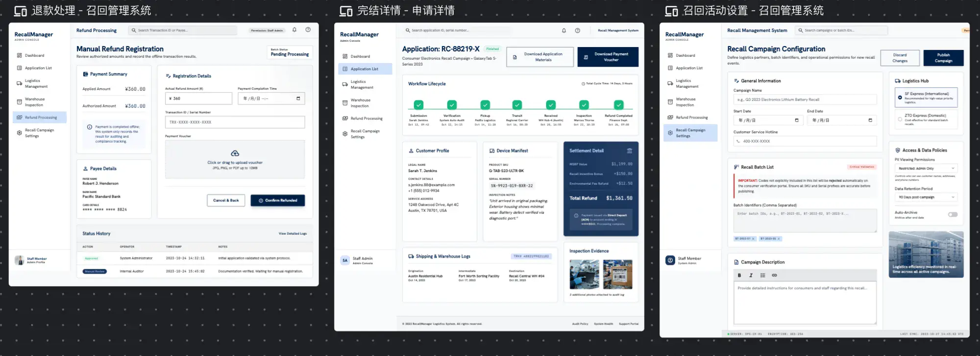This screenshot has width=980, height=356.
Task: Click the Shipping & Warehouse Logs truck icon
Action: [411, 256]
